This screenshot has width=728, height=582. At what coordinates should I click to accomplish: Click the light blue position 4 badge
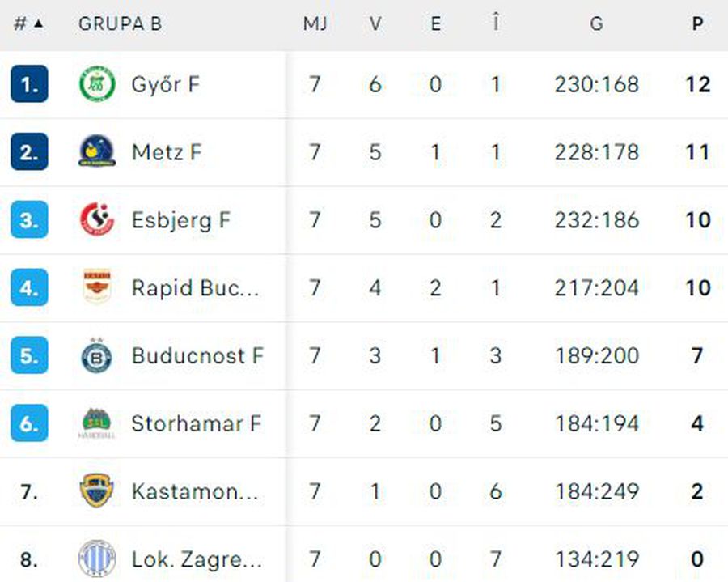click(x=29, y=287)
